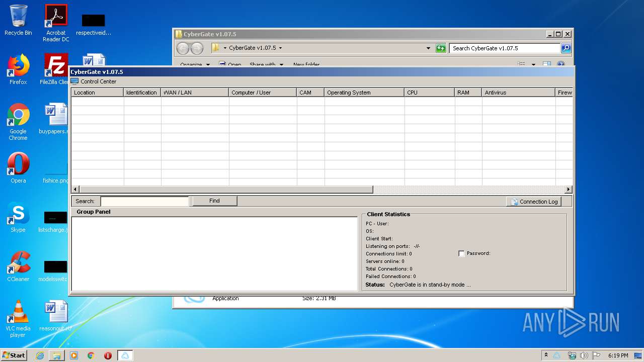644x362 pixels.
Task: Select the modelsswitch desktop file
Action: (53, 270)
